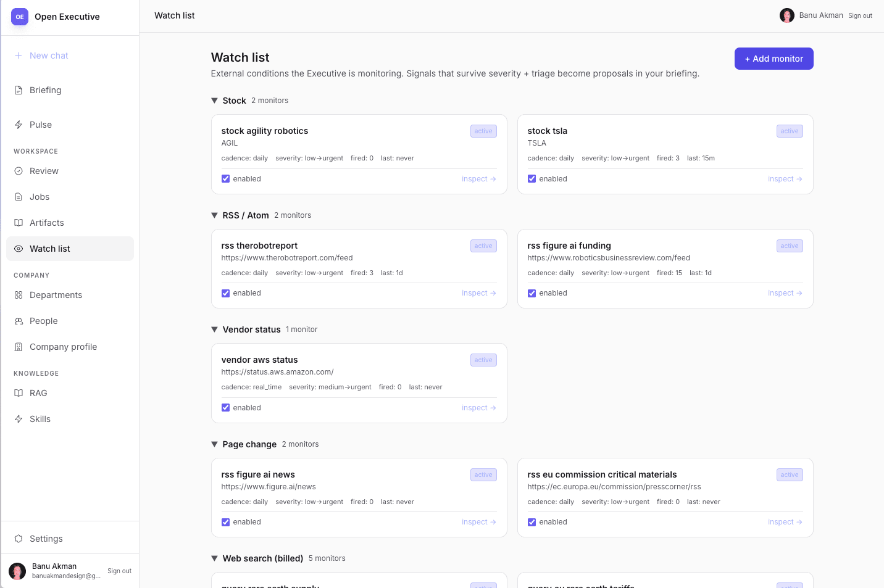Click the Company profile building icon
Screen dimensions: 884x588
[x=19, y=347]
